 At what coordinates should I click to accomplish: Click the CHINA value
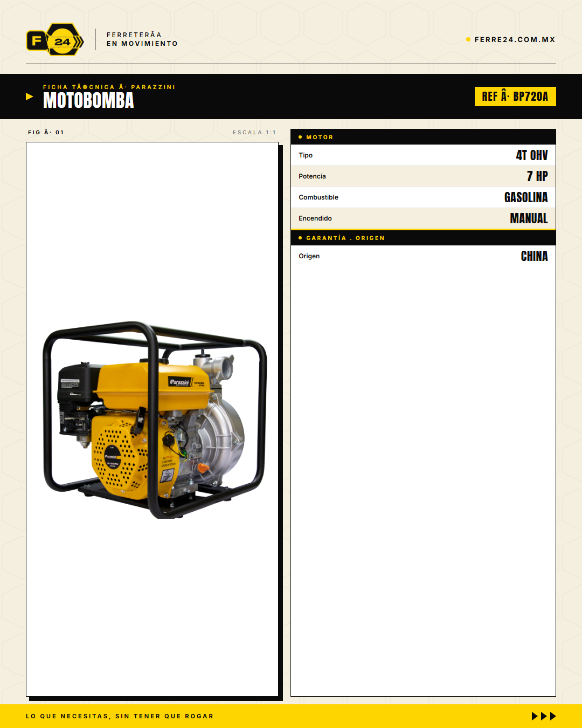(535, 256)
